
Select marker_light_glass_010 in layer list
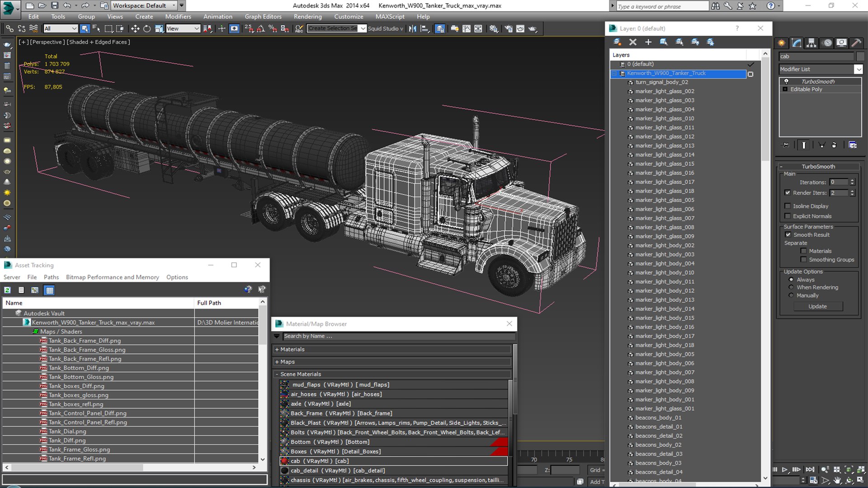664,118
